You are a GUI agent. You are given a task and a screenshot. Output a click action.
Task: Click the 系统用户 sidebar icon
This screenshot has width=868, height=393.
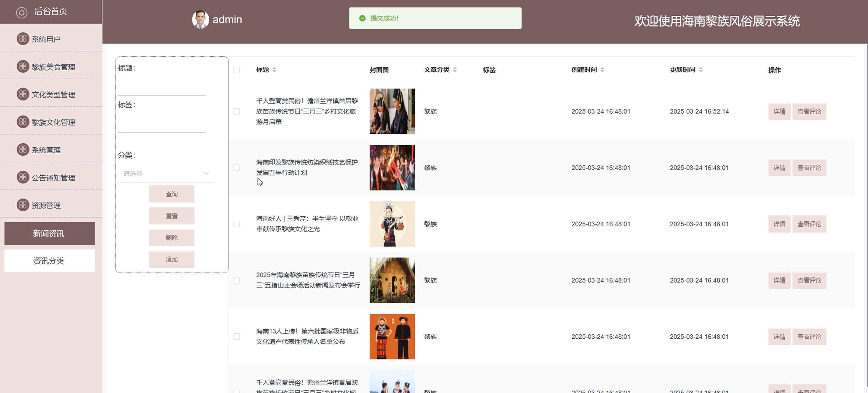pos(23,39)
